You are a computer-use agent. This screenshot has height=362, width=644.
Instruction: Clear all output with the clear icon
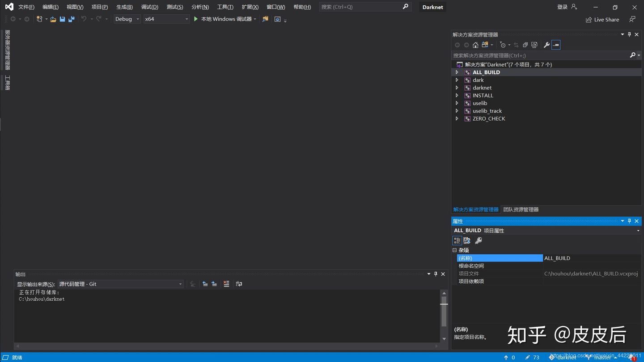(x=226, y=284)
